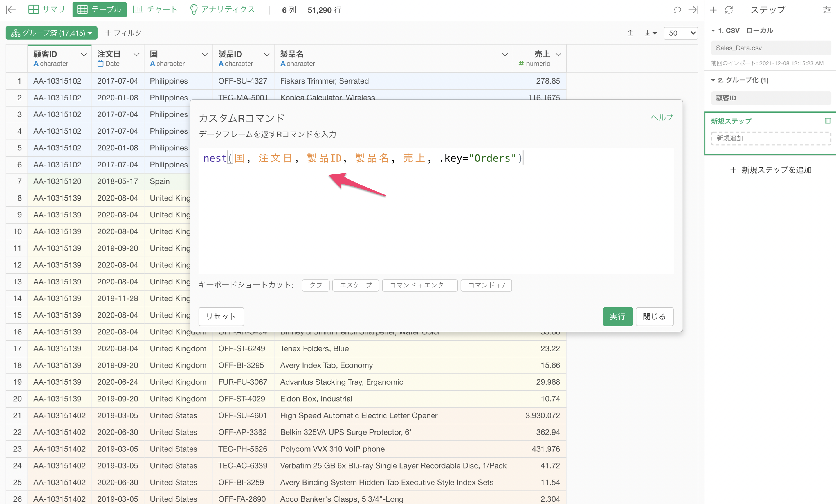Click the 製品名 character type icon

(x=283, y=64)
